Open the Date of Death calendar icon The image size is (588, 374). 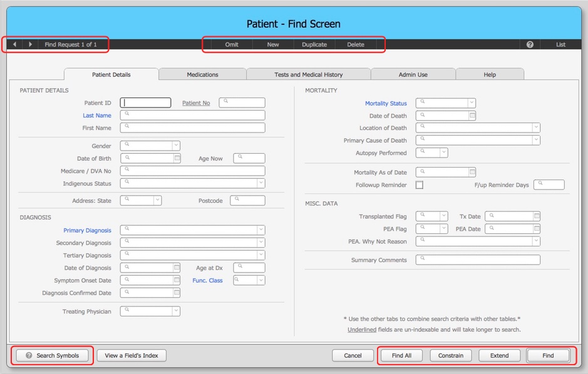tap(472, 116)
